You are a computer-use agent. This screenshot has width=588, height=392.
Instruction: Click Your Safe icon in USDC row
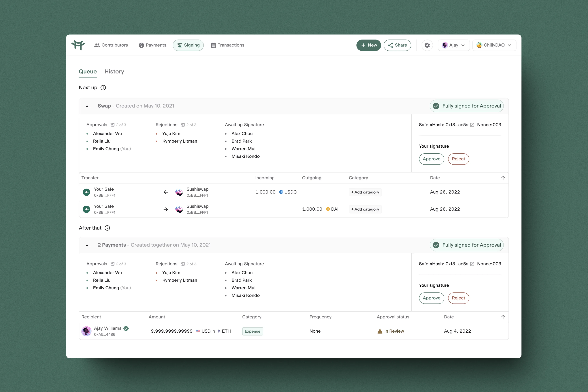click(86, 192)
